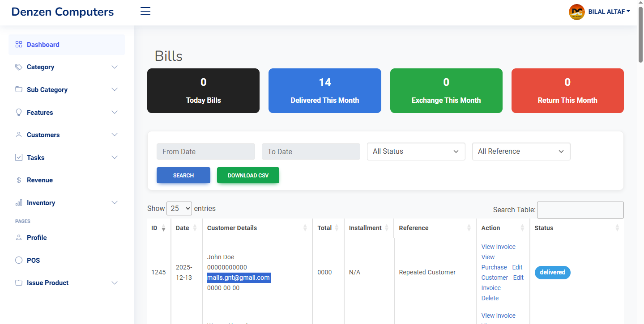Open the Profile page from sidebar
Viewport: 644px width, 324px height.
tap(37, 237)
